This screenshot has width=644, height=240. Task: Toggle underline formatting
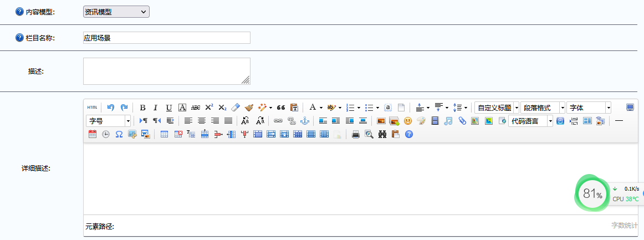coord(169,108)
